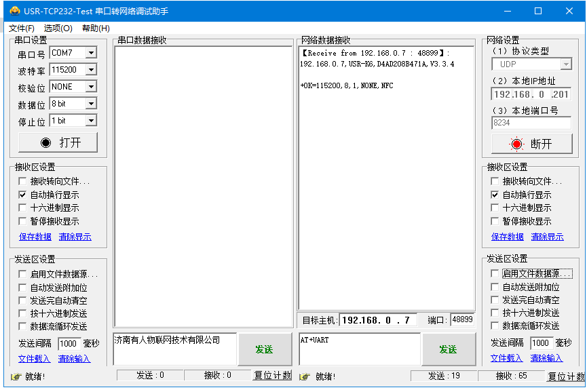Click the black serial port open indicator
Screen dimensions: 587x392
(45, 142)
